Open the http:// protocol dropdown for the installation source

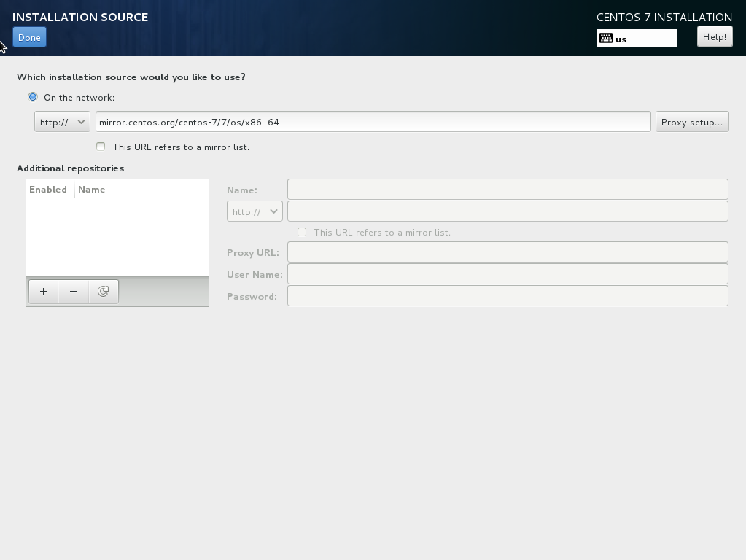click(62, 122)
